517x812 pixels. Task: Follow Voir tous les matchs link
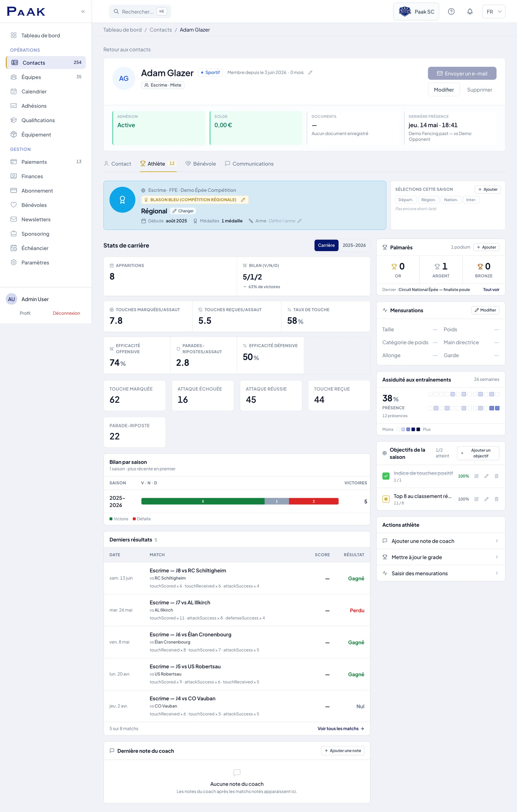(341, 728)
